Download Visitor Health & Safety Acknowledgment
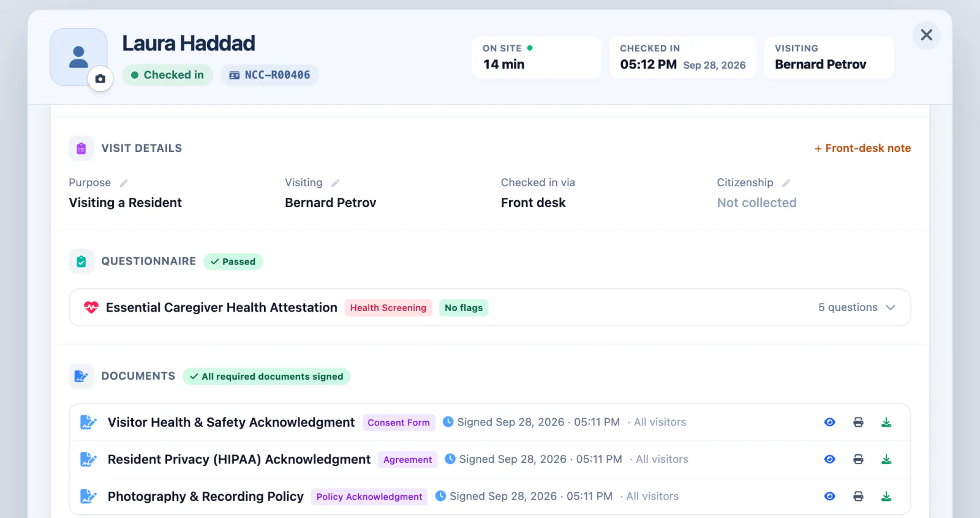The image size is (980, 518). pyautogui.click(x=886, y=422)
